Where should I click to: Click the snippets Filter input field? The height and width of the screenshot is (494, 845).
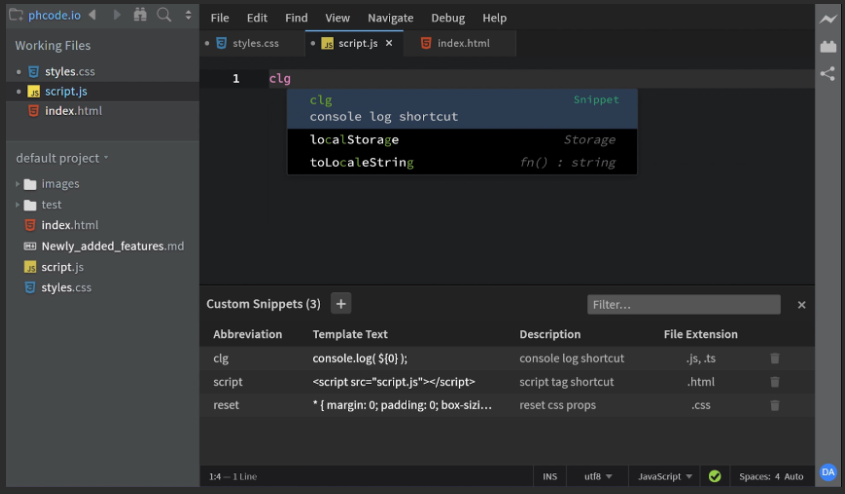coord(683,305)
